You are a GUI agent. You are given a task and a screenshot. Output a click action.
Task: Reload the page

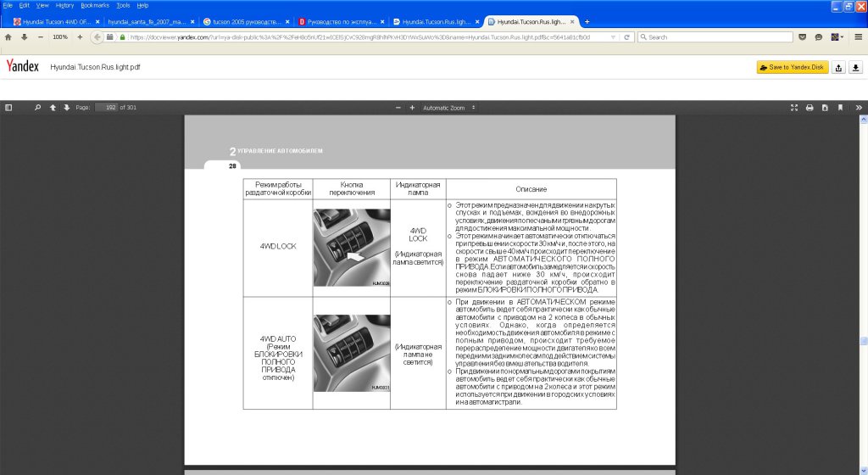coord(626,37)
